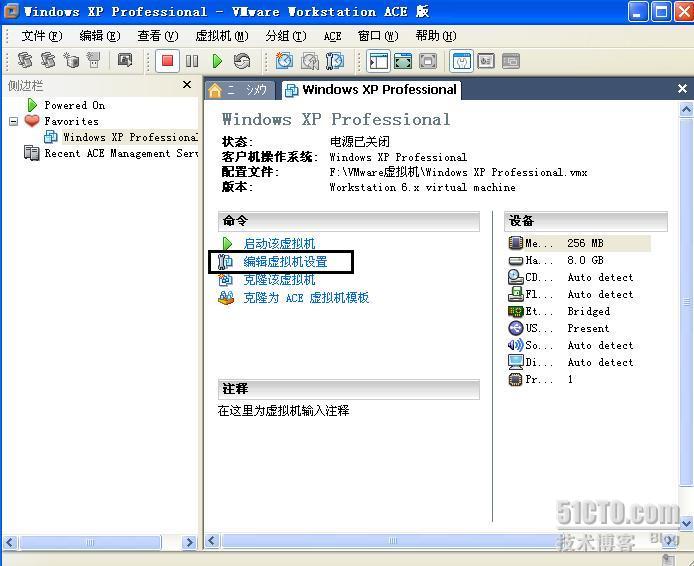The height and width of the screenshot is (566, 694).
Task: Click the Sound adapter speaker icon
Action: (x=516, y=345)
